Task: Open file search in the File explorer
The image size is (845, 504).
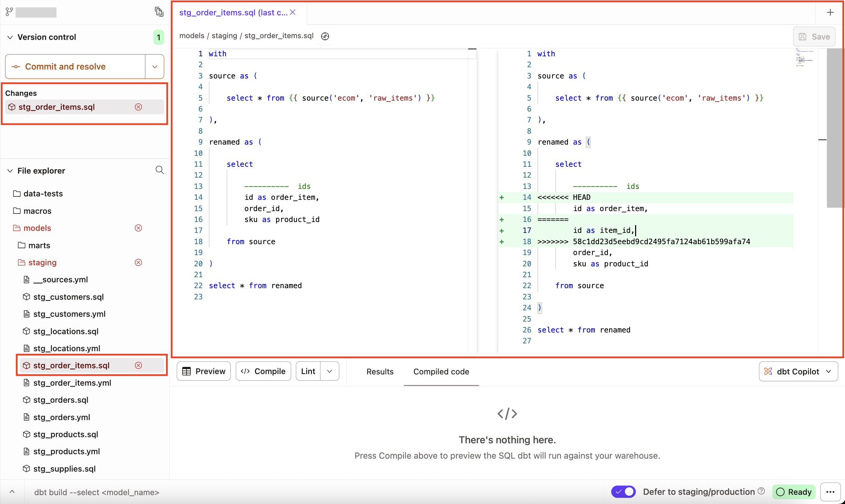Action: [159, 170]
